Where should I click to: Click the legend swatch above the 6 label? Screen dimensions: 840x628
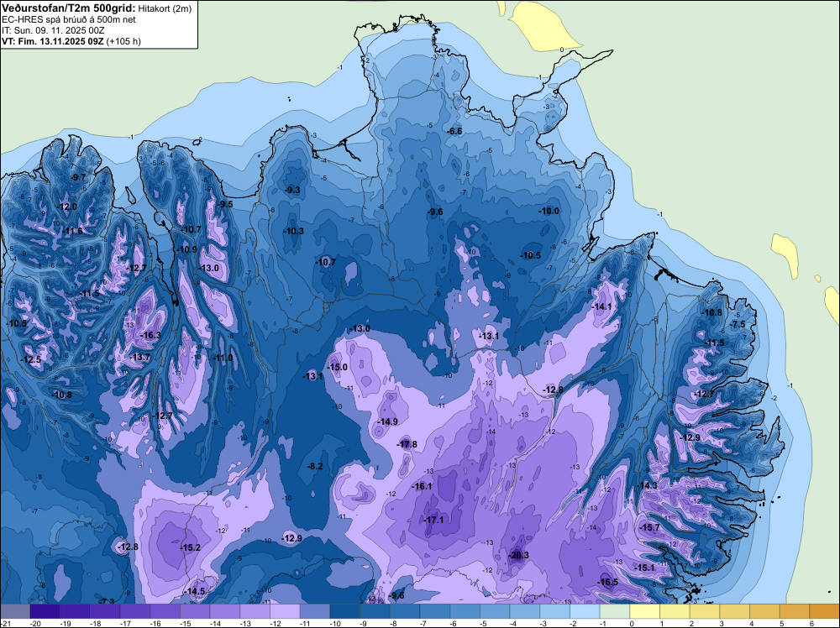click(x=825, y=611)
